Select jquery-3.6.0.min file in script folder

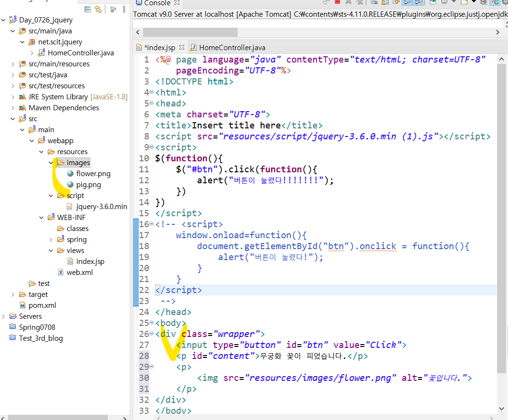click(102, 207)
